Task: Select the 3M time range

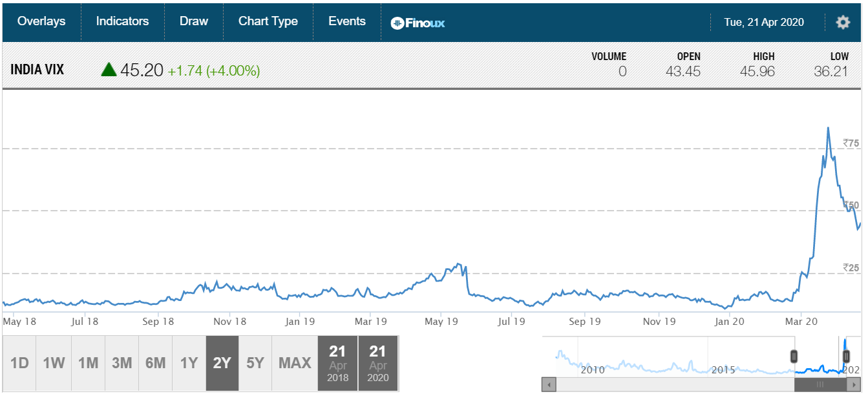Action: tap(122, 363)
